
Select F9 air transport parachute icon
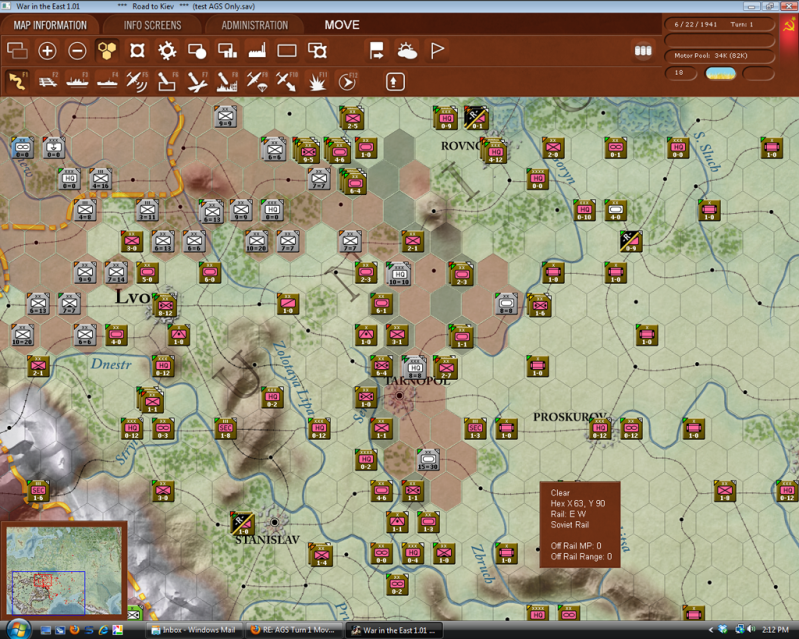[257, 82]
